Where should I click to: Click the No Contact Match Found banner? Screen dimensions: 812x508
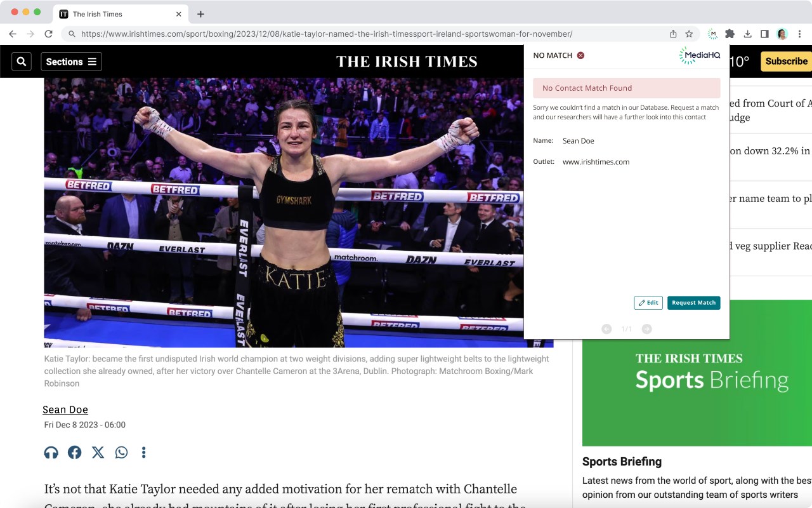626,88
